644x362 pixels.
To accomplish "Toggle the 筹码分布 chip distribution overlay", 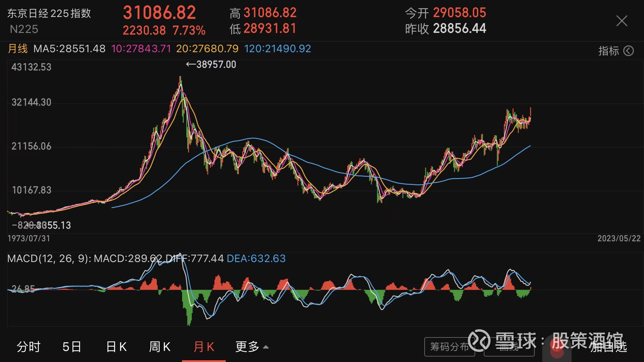I will click(x=450, y=347).
